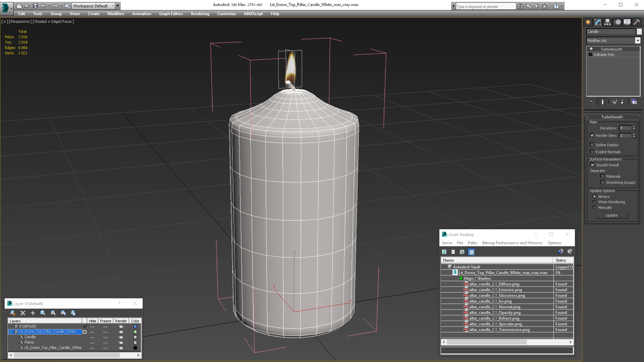Screen dimensions: 644x362
Task: Click the Freeze column header in Layers
Action: [x=106, y=321]
